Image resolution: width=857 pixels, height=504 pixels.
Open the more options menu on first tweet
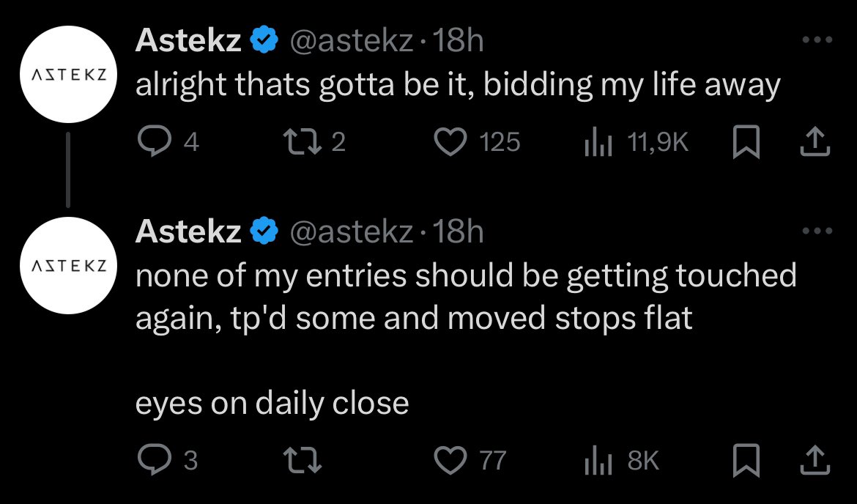click(817, 40)
